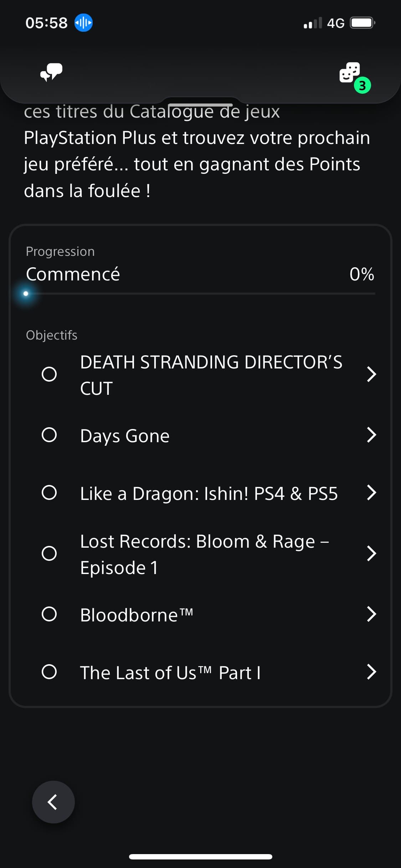Tap the circle beside DEATH STRANDING DIRECTOR'S CUT
Image resolution: width=401 pixels, height=868 pixels.
coord(49,374)
